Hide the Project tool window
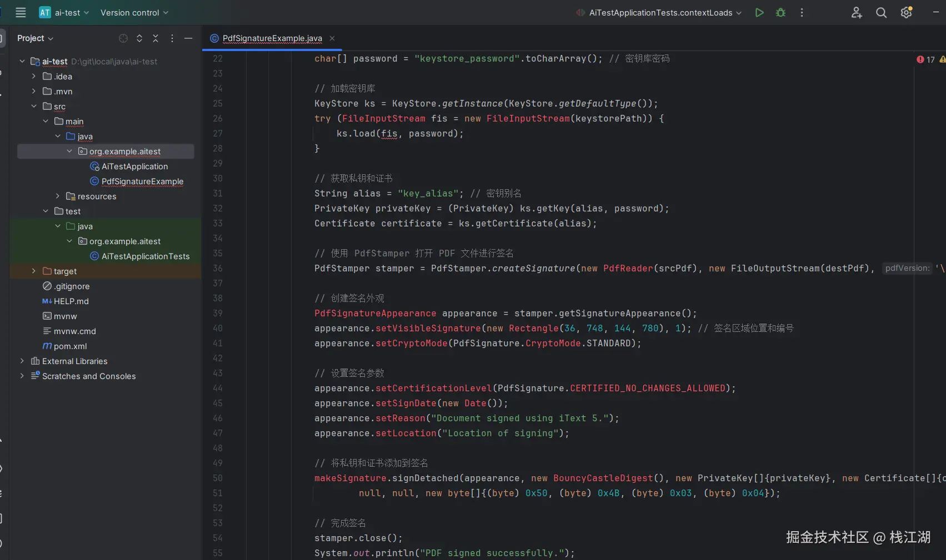 pyautogui.click(x=188, y=38)
